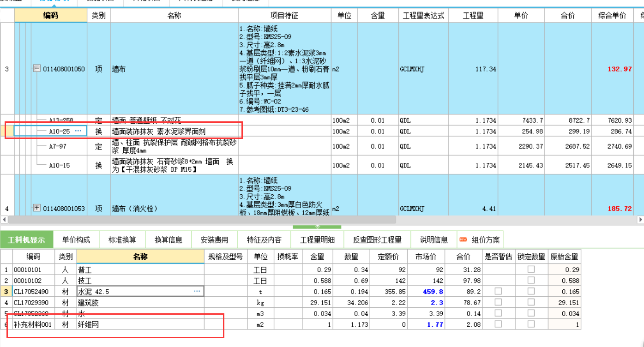Open the 反查图形工程量 tab

[377, 239]
